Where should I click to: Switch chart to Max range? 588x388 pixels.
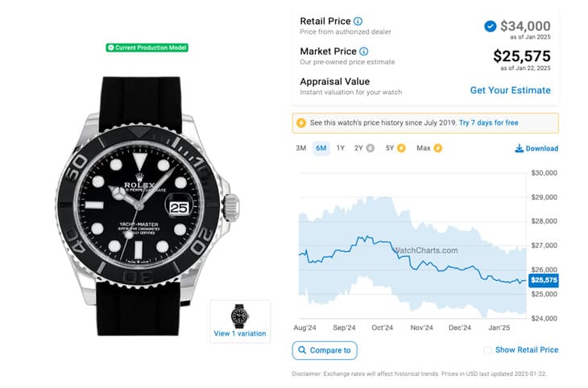pos(424,148)
